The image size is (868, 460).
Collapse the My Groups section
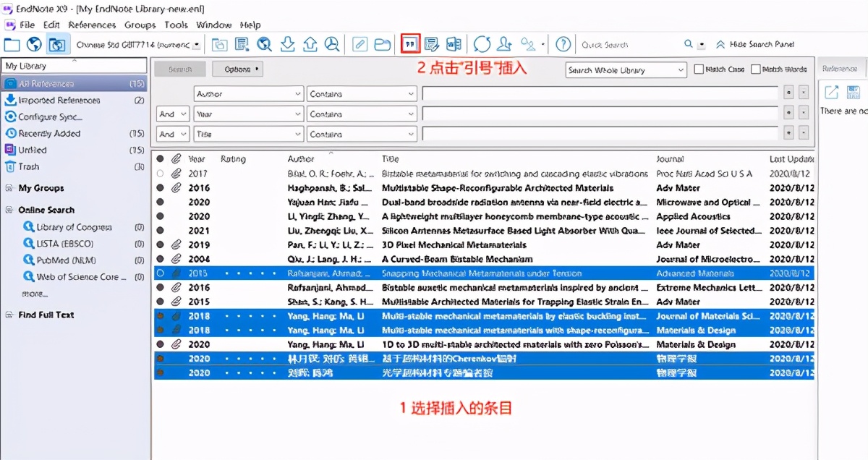[9, 188]
